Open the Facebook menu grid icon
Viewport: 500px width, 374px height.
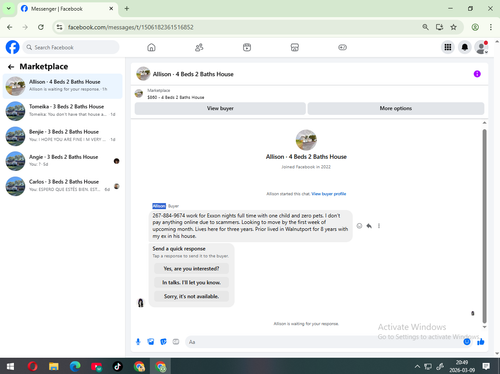coord(448,47)
